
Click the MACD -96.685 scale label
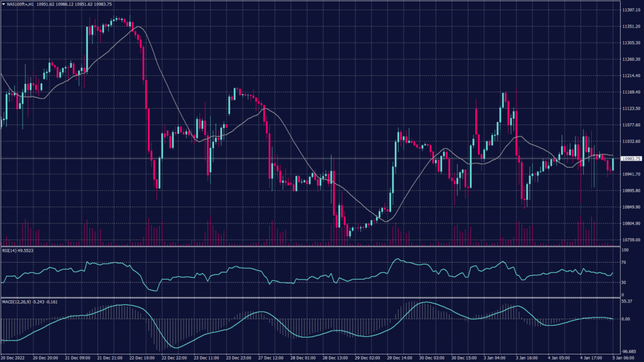coord(628,351)
